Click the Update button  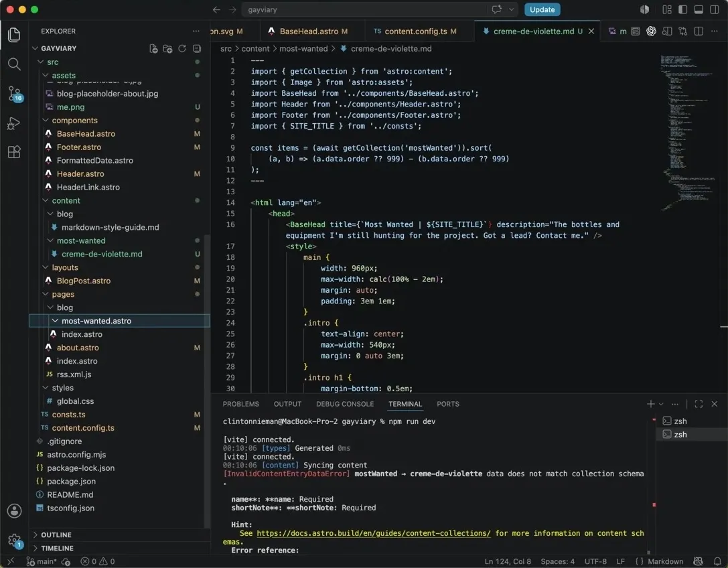[x=542, y=10]
